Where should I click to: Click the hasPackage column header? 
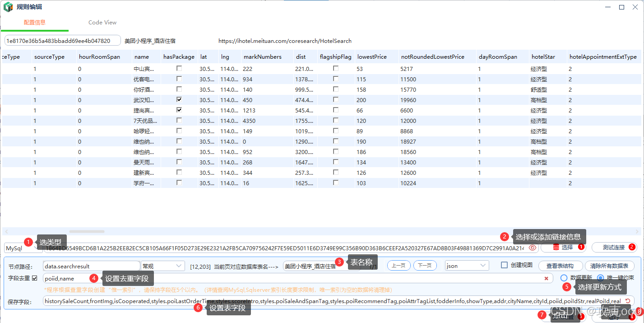click(x=179, y=57)
